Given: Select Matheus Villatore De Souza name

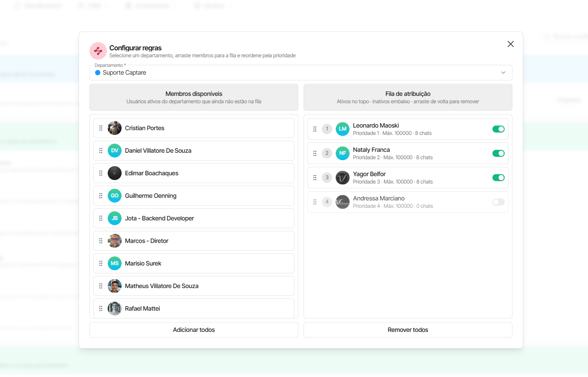Looking at the screenshot, I should coord(162,286).
